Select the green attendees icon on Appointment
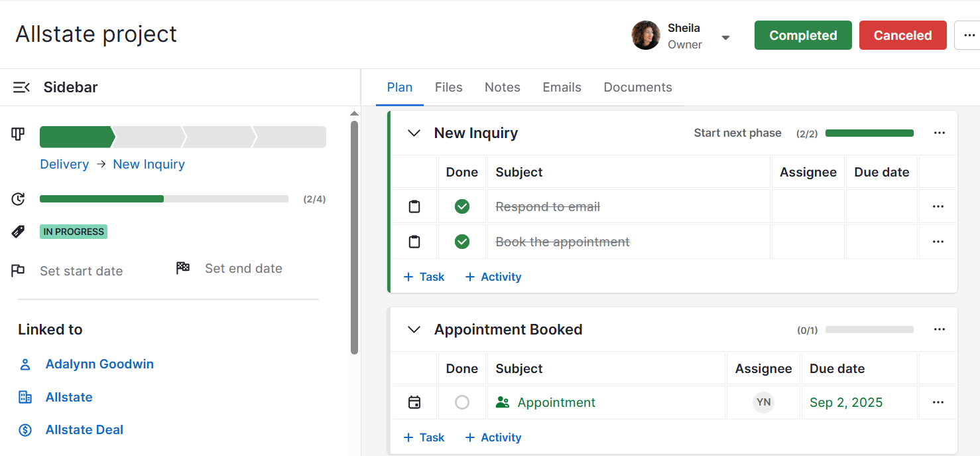Viewport: 980px width, 456px height. tap(503, 402)
